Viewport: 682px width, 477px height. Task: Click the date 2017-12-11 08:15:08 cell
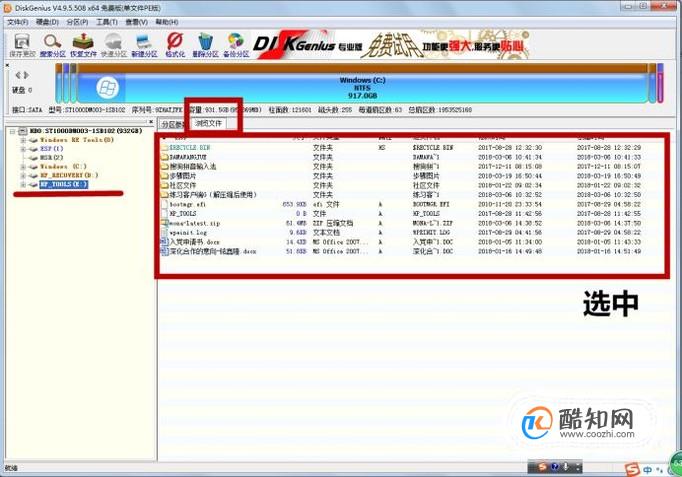coord(510,167)
